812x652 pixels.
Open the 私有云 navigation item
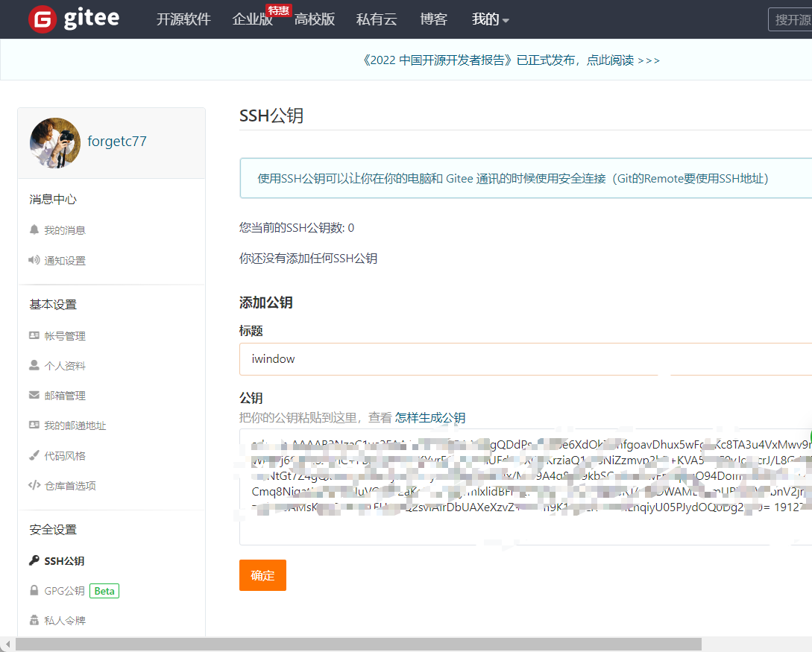coord(377,19)
